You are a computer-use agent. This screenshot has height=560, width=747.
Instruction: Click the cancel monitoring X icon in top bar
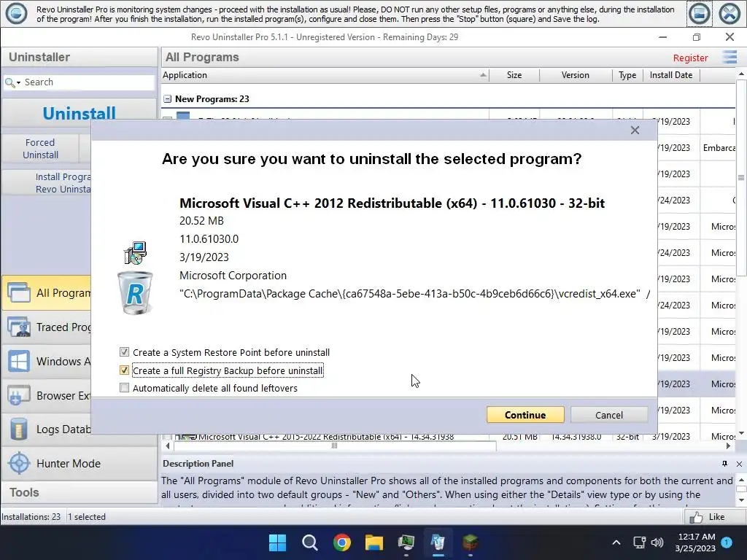pyautogui.click(x=729, y=14)
